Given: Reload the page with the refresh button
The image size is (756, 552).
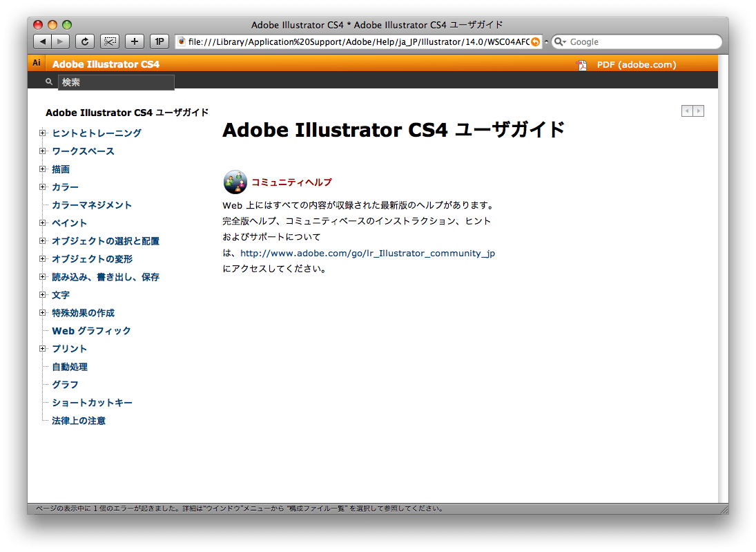Looking at the screenshot, I should point(85,41).
